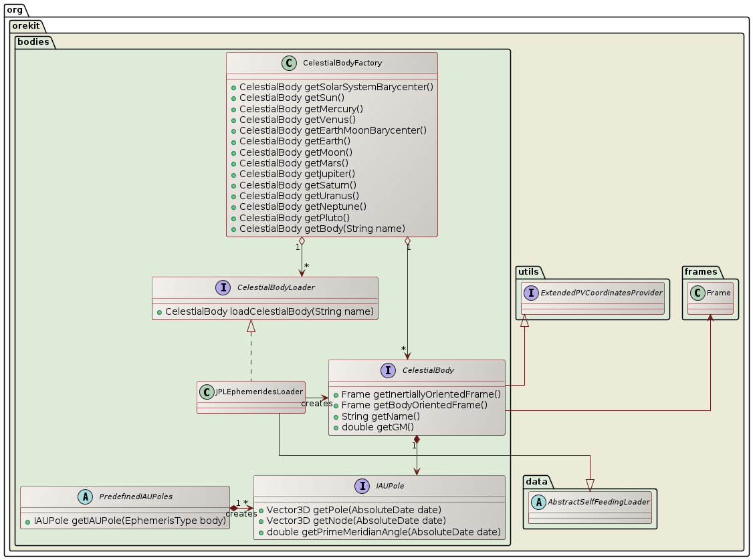Screen dimensions: 753x560
Task: Switch to the orekit package tab
Action: pos(25,25)
